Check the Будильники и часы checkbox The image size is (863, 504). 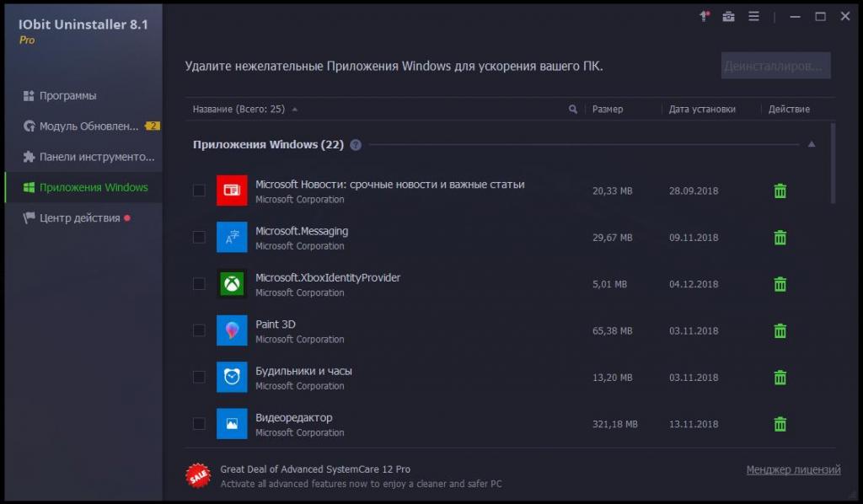pos(199,377)
